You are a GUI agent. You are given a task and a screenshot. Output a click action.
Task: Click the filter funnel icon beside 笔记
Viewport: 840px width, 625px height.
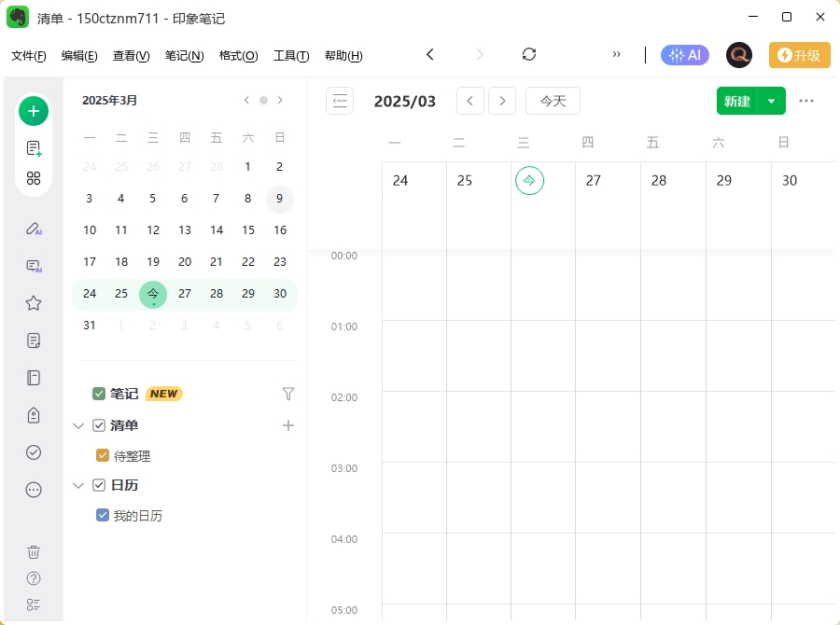point(288,394)
